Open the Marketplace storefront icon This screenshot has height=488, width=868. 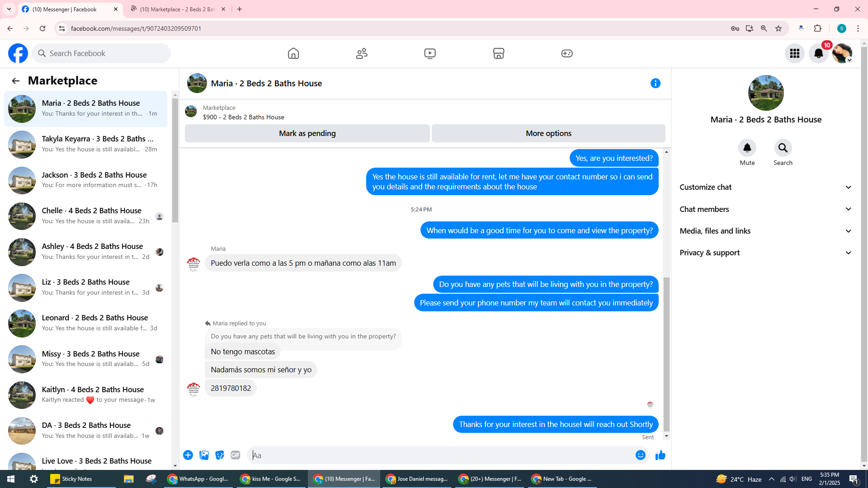498,53
